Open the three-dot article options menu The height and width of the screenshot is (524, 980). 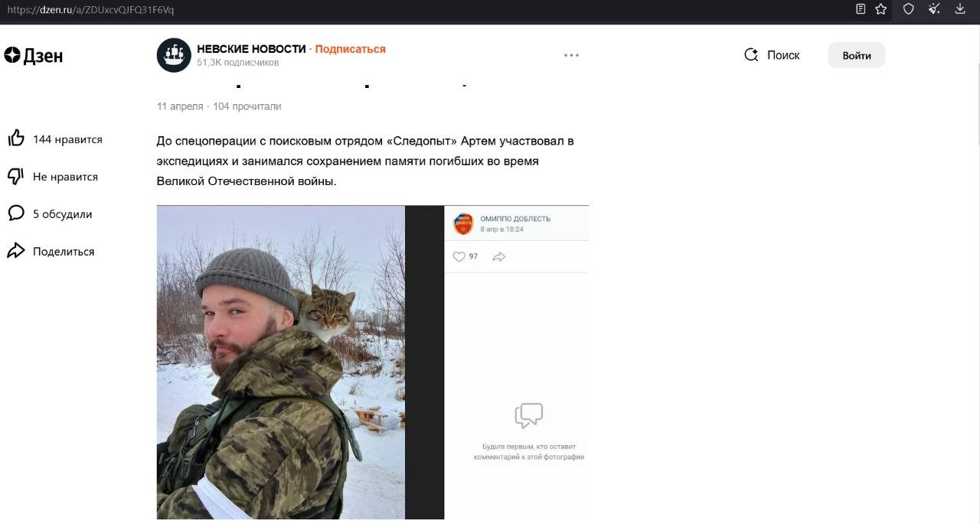[x=571, y=55]
